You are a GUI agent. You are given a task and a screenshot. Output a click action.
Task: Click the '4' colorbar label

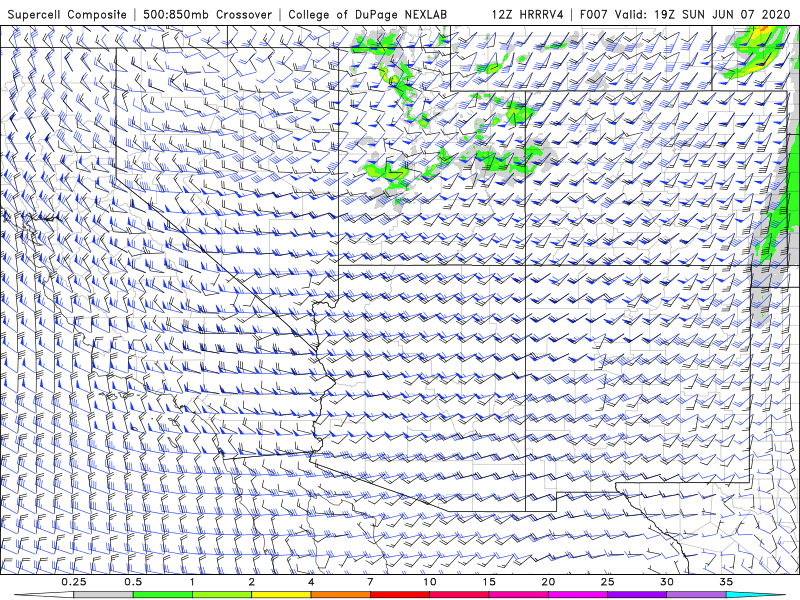point(311,582)
